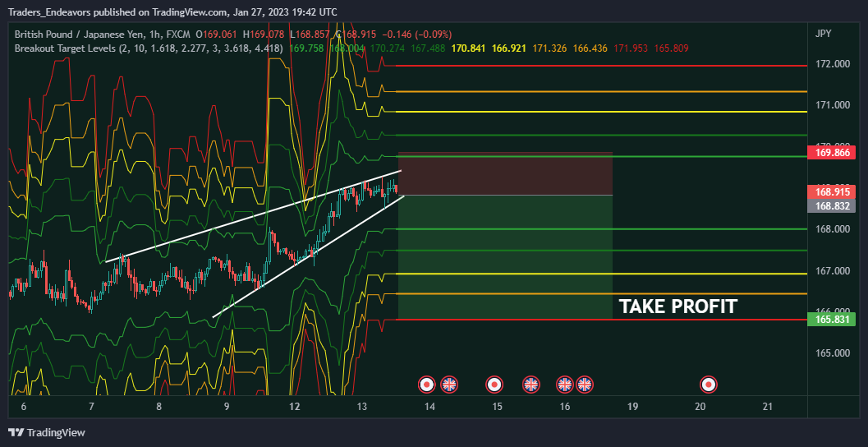Select the green profit zone of short position

505,257
